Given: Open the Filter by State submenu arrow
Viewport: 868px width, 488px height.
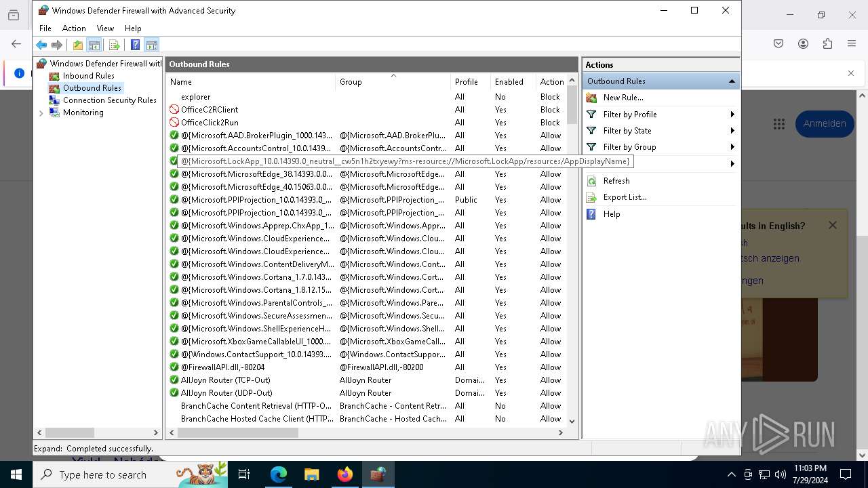Looking at the screenshot, I should point(732,131).
